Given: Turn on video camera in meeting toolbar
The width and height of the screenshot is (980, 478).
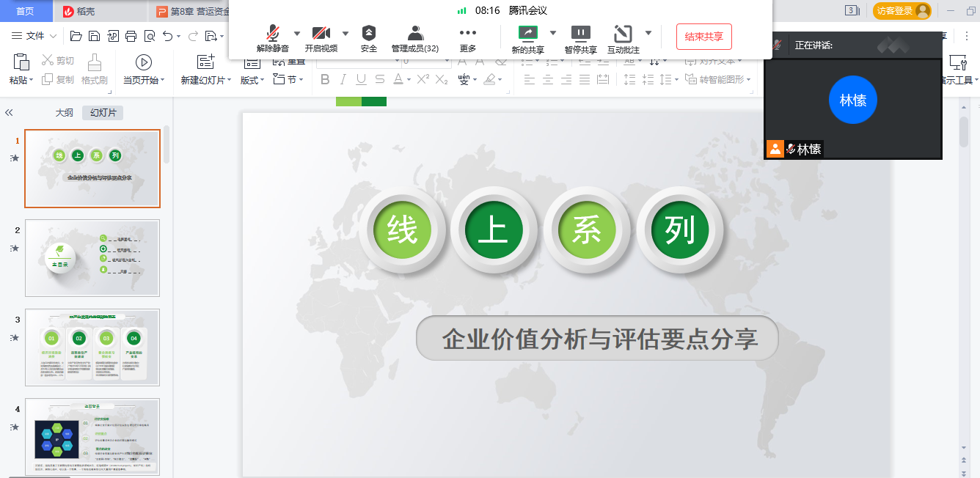Looking at the screenshot, I should click(321, 38).
